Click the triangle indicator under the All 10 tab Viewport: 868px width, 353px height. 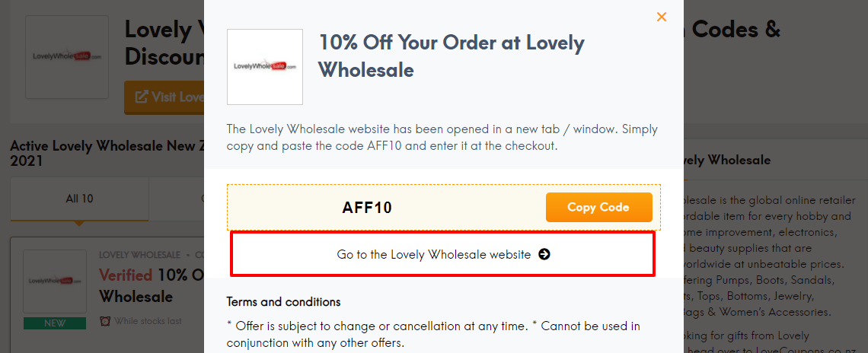79,223
